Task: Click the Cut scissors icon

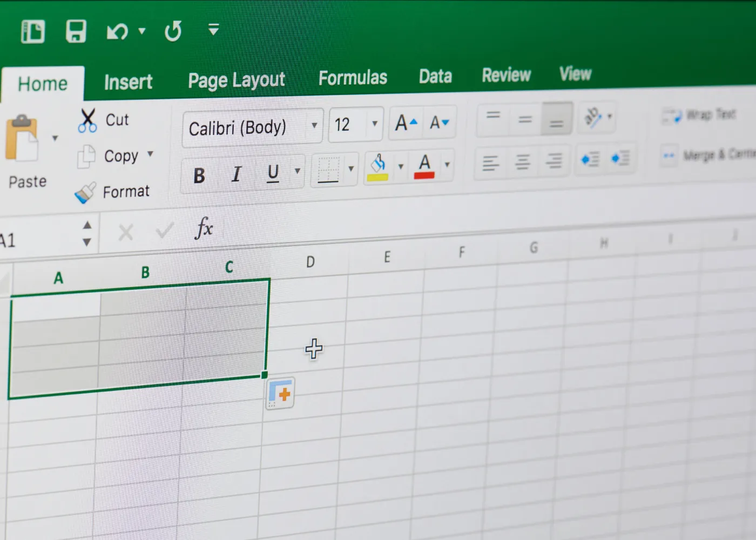Action: (87, 120)
